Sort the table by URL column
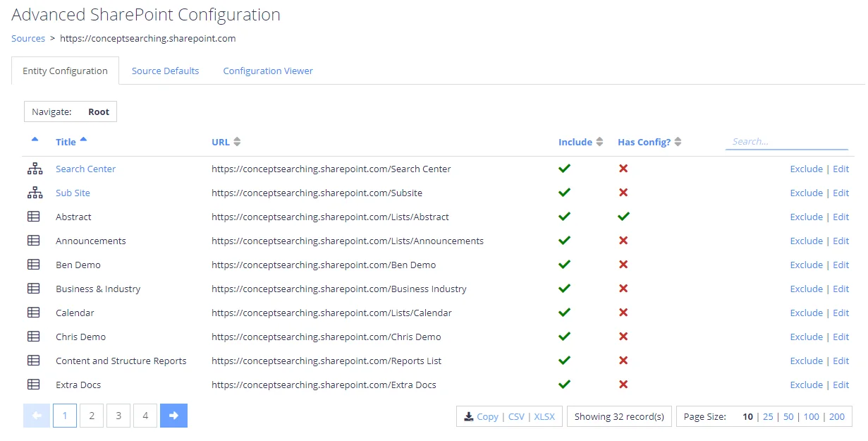The image size is (868, 441). coord(226,142)
